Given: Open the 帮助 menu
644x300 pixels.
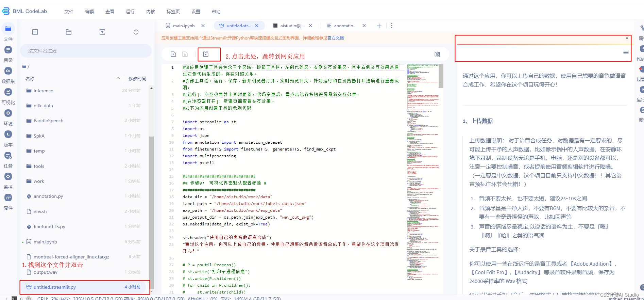Looking at the screenshot, I should [216, 12].
